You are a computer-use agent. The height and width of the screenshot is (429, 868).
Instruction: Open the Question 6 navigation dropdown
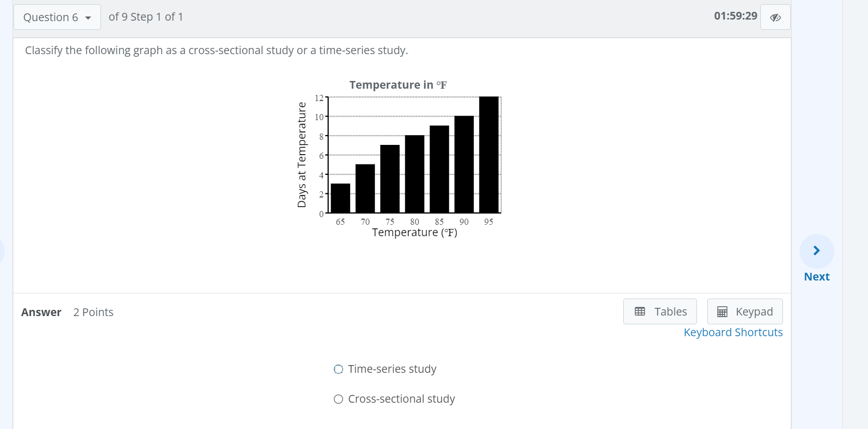(x=57, y=17)
